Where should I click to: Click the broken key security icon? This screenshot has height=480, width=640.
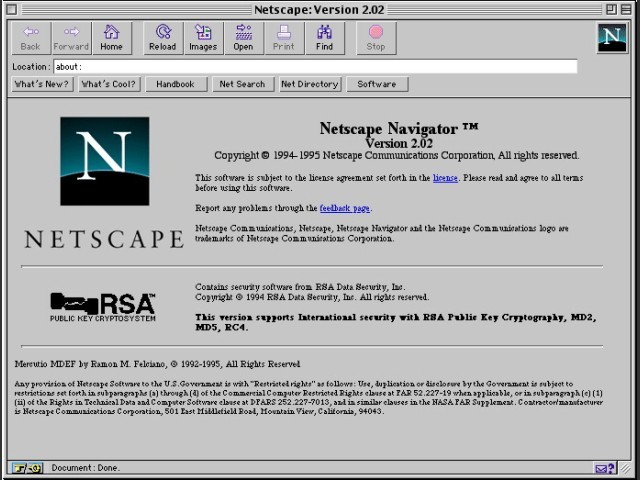pos(27,468)
